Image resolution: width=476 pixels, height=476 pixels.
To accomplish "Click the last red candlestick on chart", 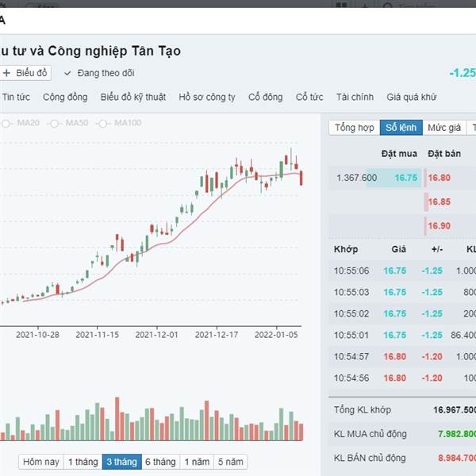I will coord(301,178).
